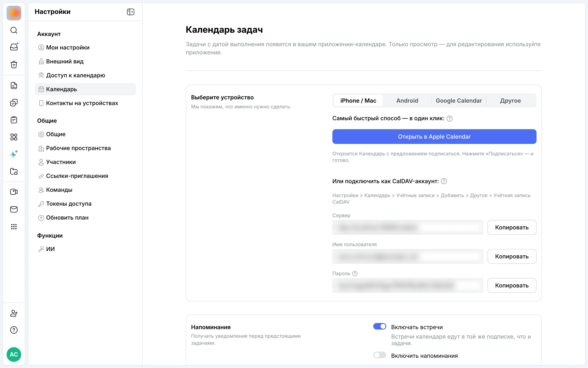588x368 pixels.
Task: Switch to the Другое tab
Action: 510,101
